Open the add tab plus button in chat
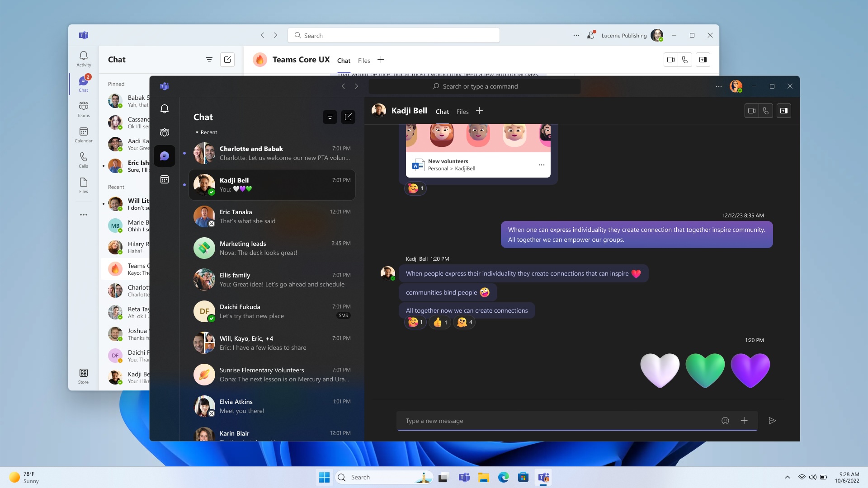The width and height of the screenshot is (868, 488). (x=479, y=112)
